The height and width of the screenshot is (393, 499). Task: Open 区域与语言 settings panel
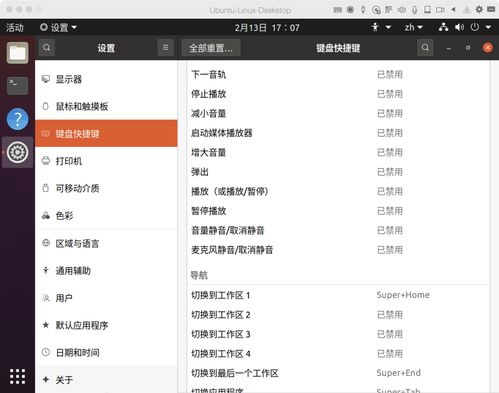[106, 243]
